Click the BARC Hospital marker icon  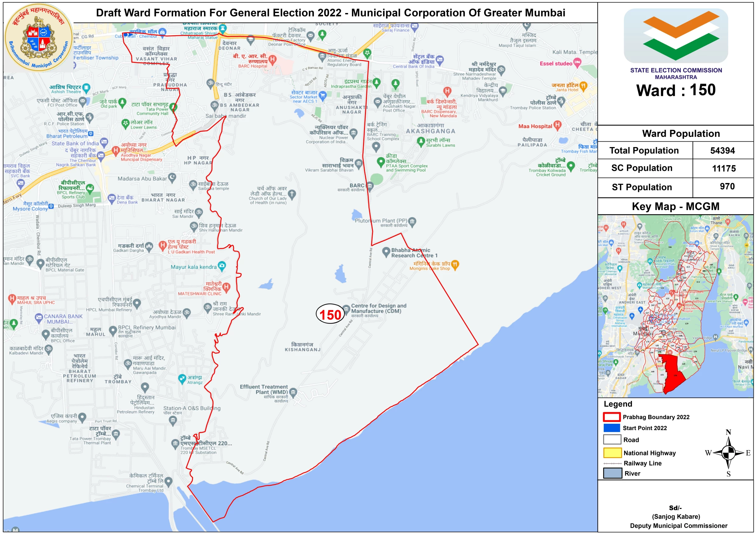272,59
